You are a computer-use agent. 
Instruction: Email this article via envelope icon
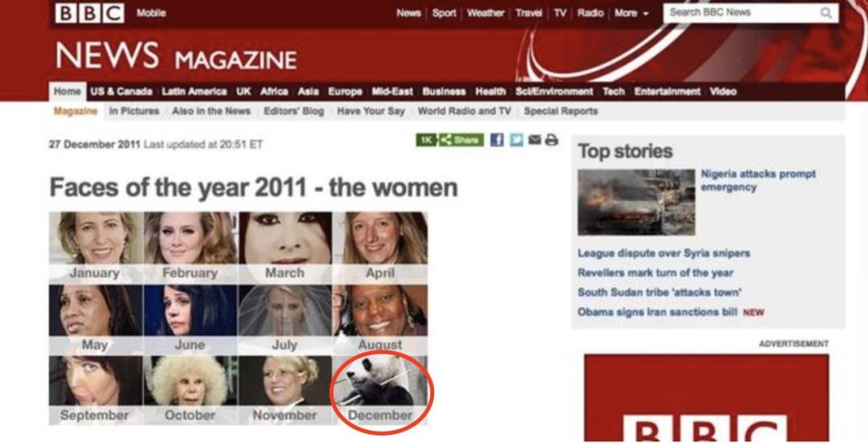click(534, 140)
